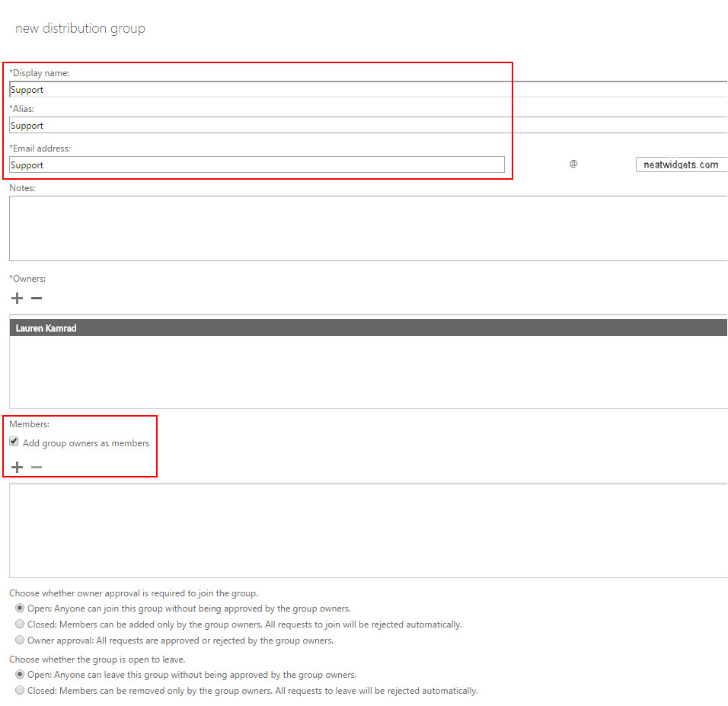Select Closed option for leaving the group
This screenshot has height=706, width=728.
coord(20,690)
